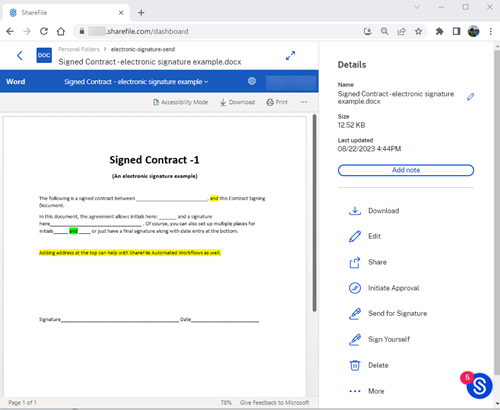Go forward with the browser forward arrow

pos(27,31)
